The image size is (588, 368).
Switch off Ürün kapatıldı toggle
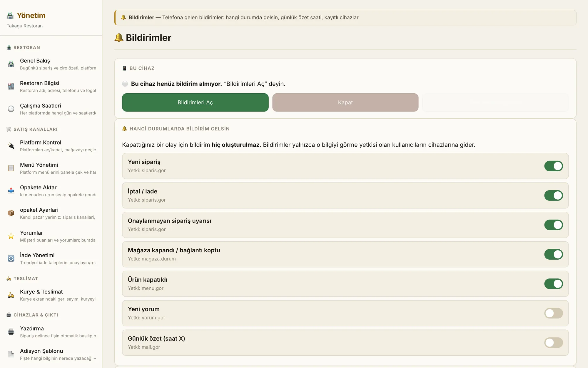click(x=553, y=284)
